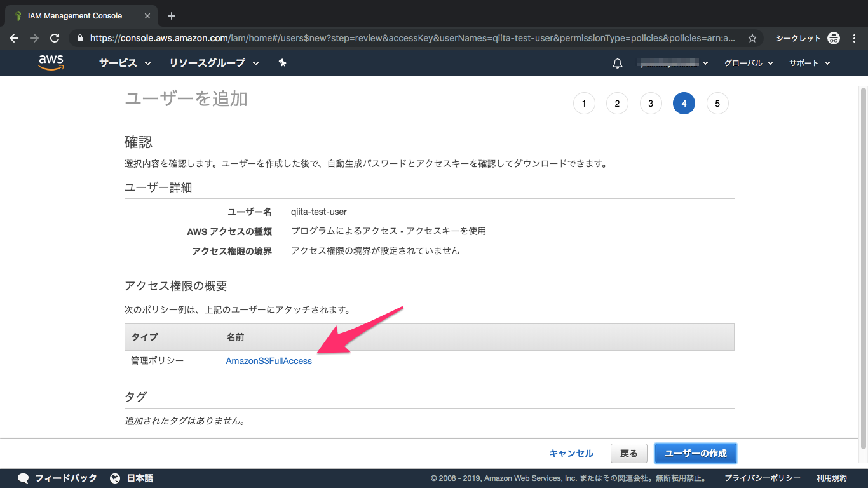Click the user name value qiita-test-user
The width and height of the screenshot is (868, 488).
319,212
